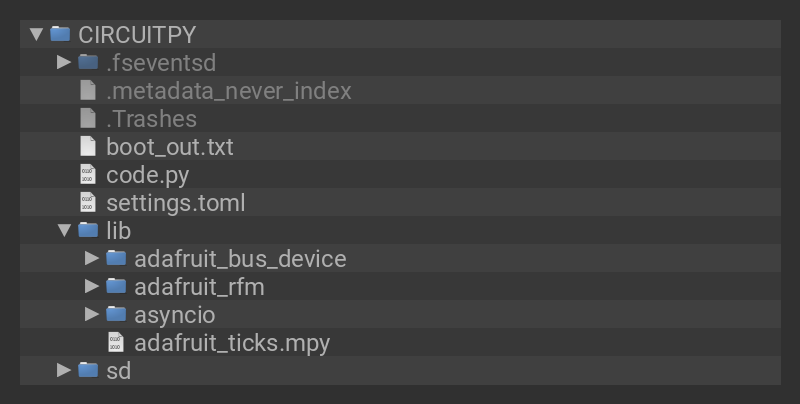
Task: Expand the adafruit_bus_device folder
Action: pos(93,258)
